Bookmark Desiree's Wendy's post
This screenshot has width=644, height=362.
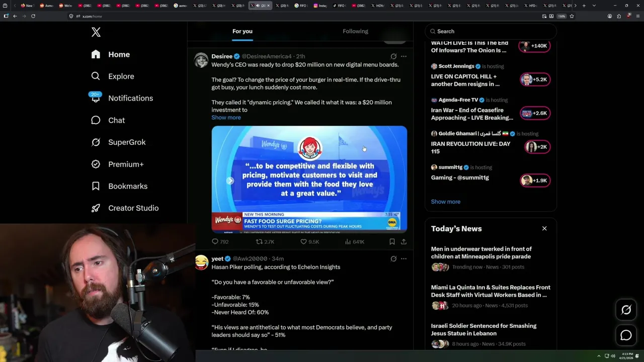point(392,242)
